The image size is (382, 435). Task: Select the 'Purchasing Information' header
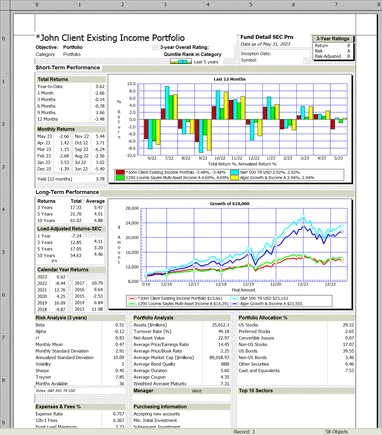(x=160, y=407)
